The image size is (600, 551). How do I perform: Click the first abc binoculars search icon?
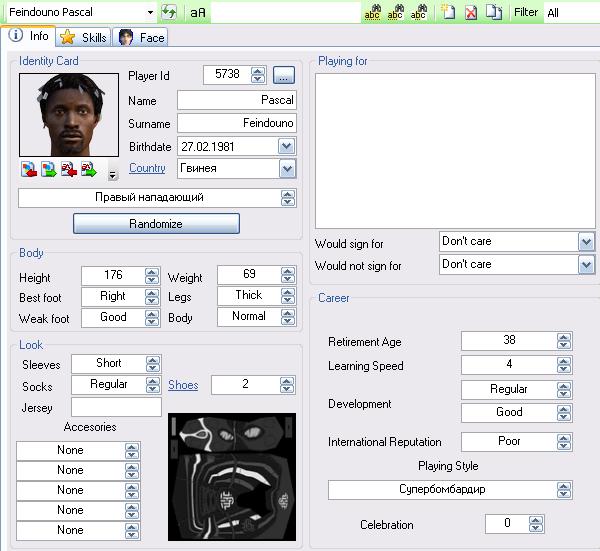[372, 13]
